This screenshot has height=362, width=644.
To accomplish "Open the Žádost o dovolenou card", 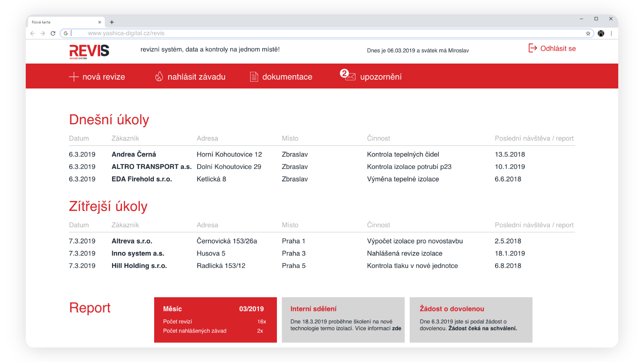I will (x=471, y=320).
